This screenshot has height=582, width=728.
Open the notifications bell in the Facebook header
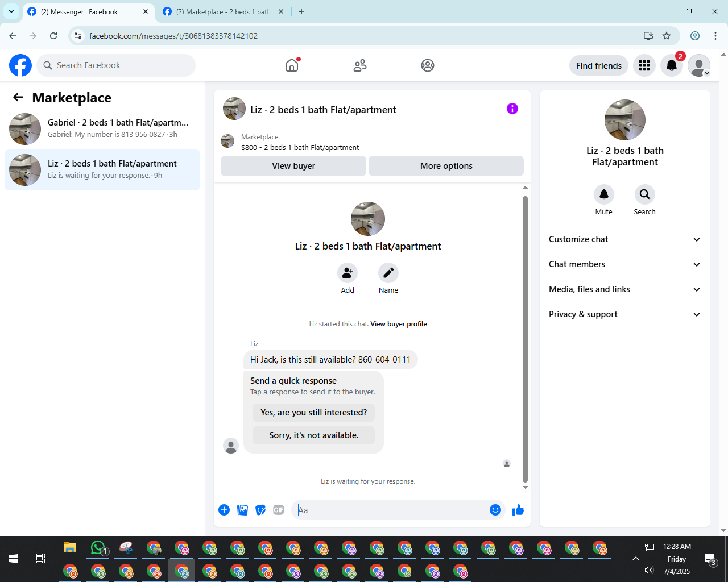(x=672, y=65)
